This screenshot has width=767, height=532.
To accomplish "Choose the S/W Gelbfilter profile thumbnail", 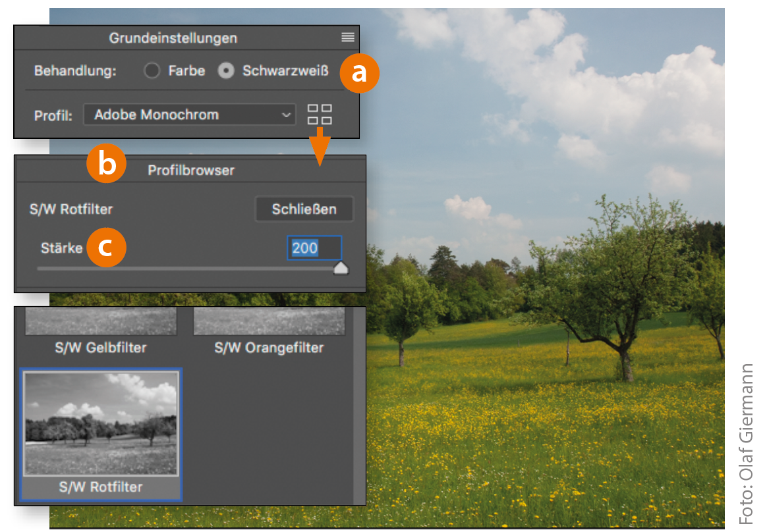I will click(x=101, y=321).
